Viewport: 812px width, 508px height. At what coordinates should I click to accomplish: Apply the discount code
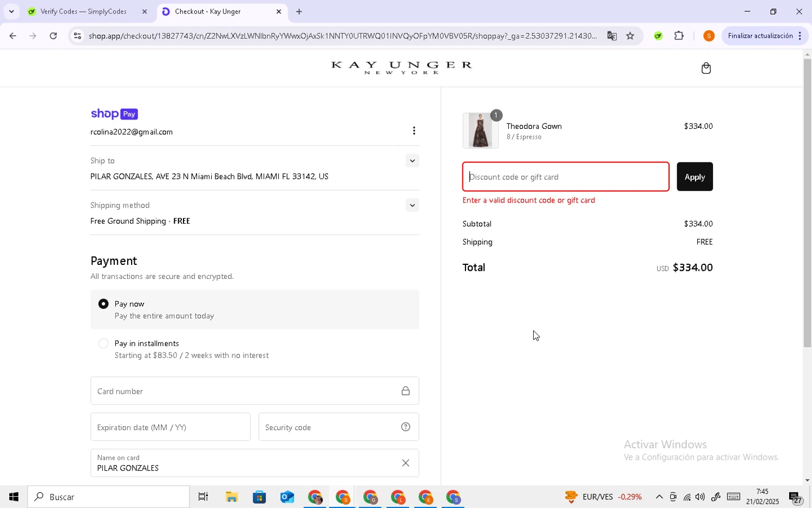click(x=695, y=177)
